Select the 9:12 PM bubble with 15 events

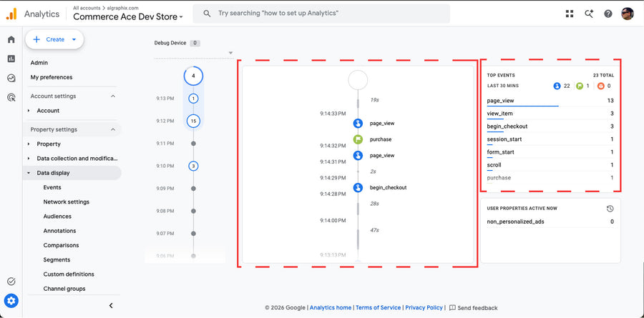tap(193, 121)
